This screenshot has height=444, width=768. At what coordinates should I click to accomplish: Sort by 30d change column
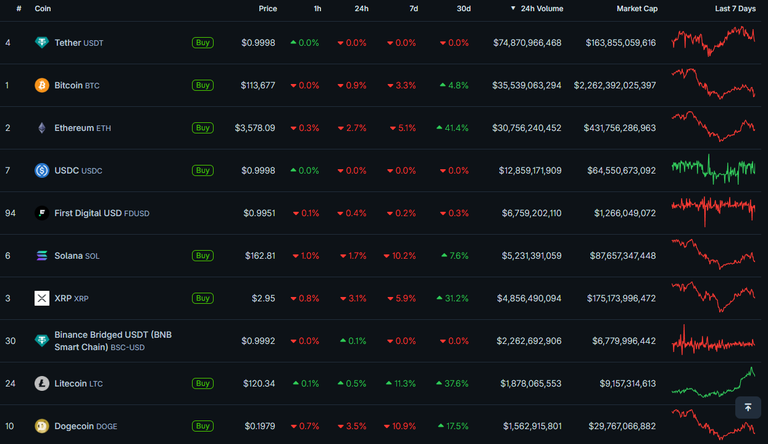point(463,8)
